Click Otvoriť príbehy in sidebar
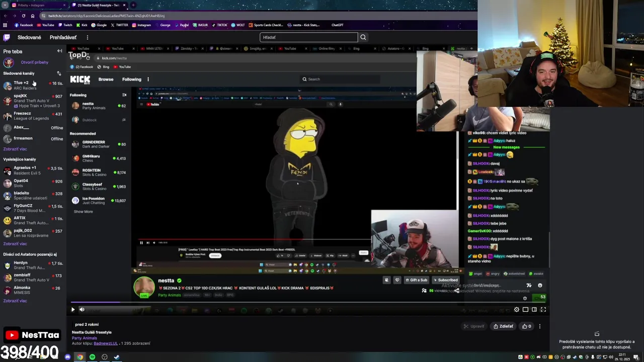 (34, 62)
